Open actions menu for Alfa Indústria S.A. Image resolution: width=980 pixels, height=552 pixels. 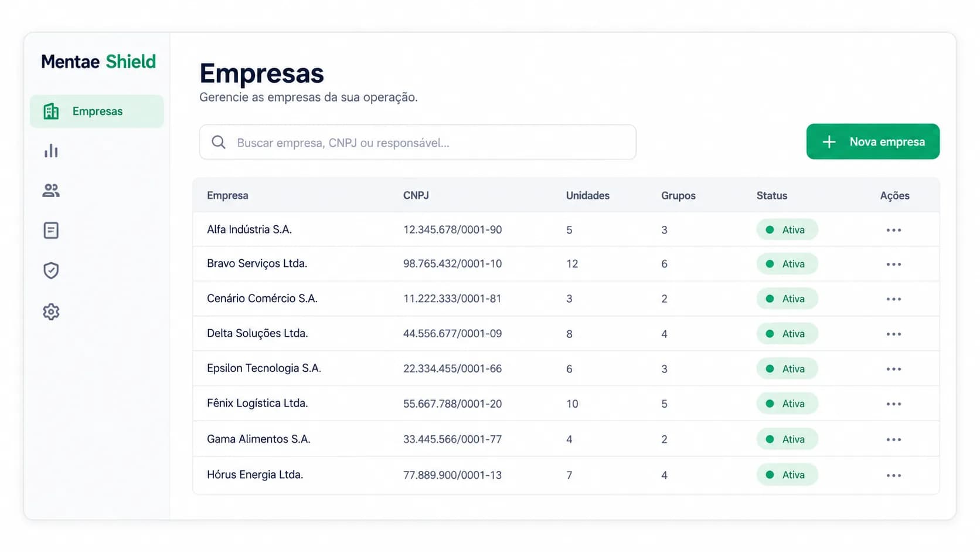[x=894, y=230]
